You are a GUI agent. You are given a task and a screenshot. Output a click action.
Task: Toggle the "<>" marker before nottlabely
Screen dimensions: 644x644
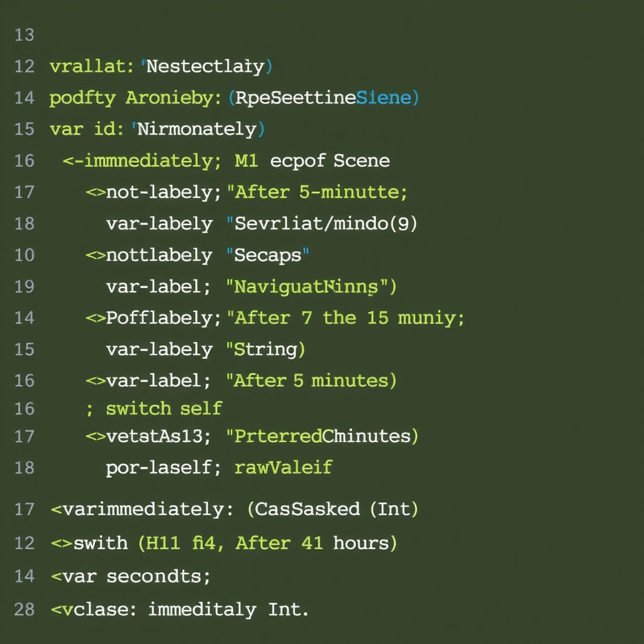[x=96, y=255]
